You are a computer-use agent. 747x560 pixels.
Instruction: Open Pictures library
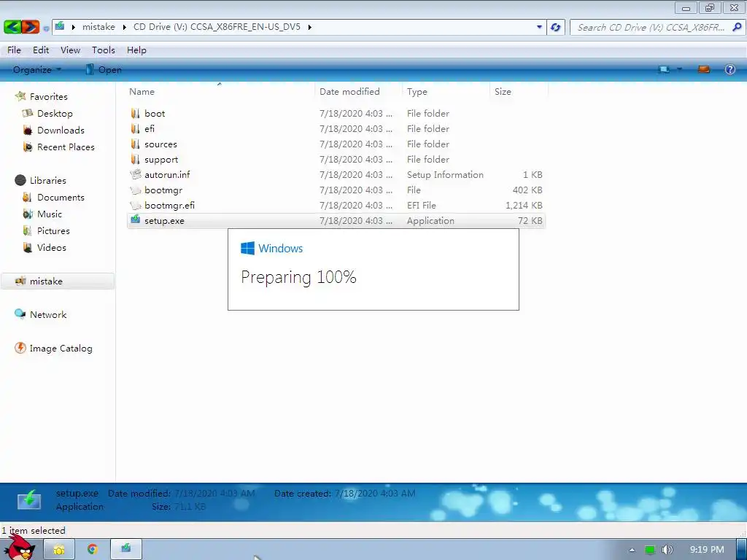click(x=46, y=231)
